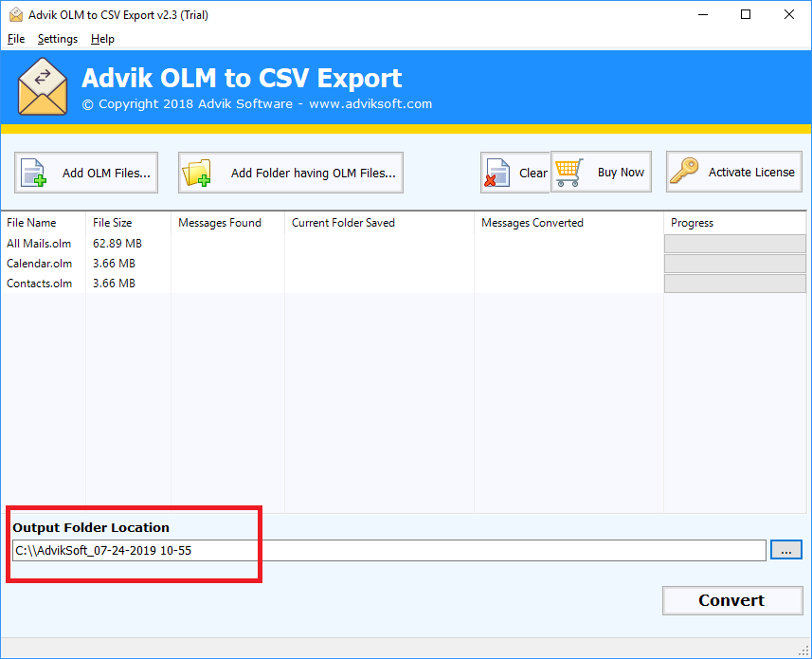The height and width of the screenshot is (659, 812).
Task: Click the document delete icon on Clear
Action: pos(497,173)
